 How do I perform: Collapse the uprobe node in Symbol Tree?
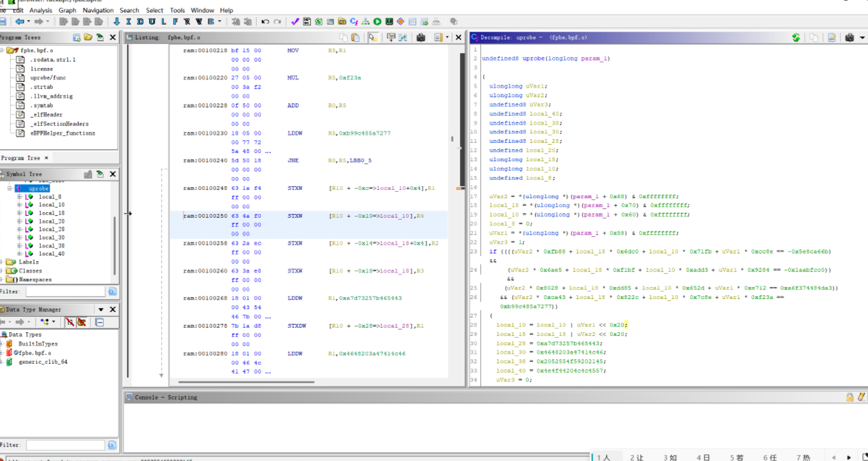pyautogui.click(x=10, y=189)
